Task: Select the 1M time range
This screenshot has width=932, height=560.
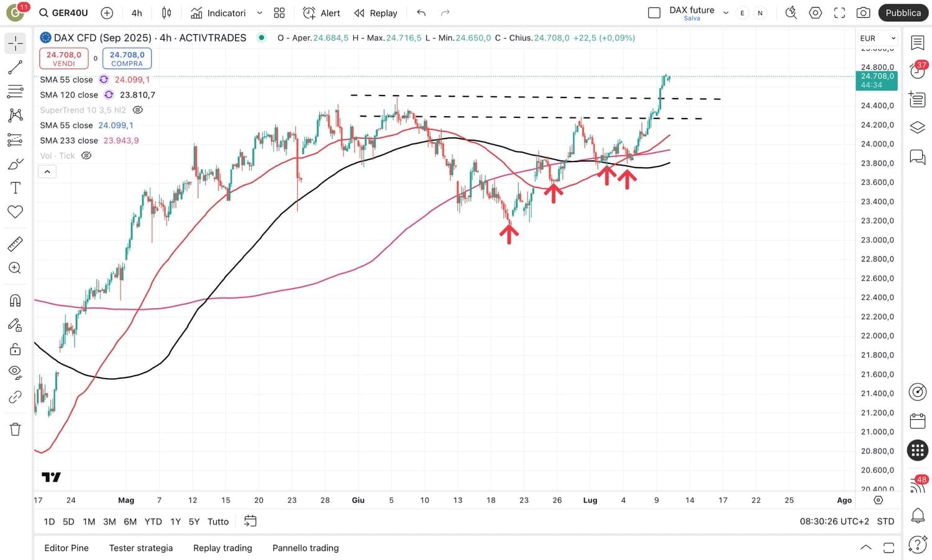Action: 89,522
